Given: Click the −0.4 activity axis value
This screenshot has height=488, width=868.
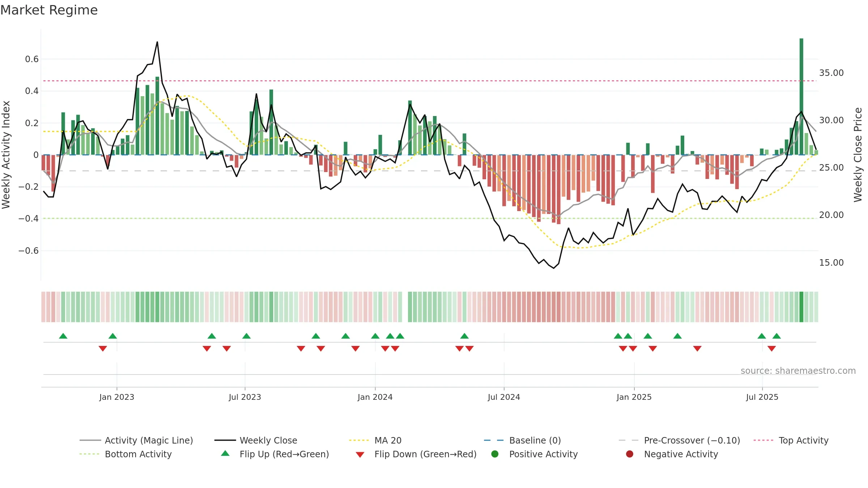Looking at the screenshot, I should (28, 218).
